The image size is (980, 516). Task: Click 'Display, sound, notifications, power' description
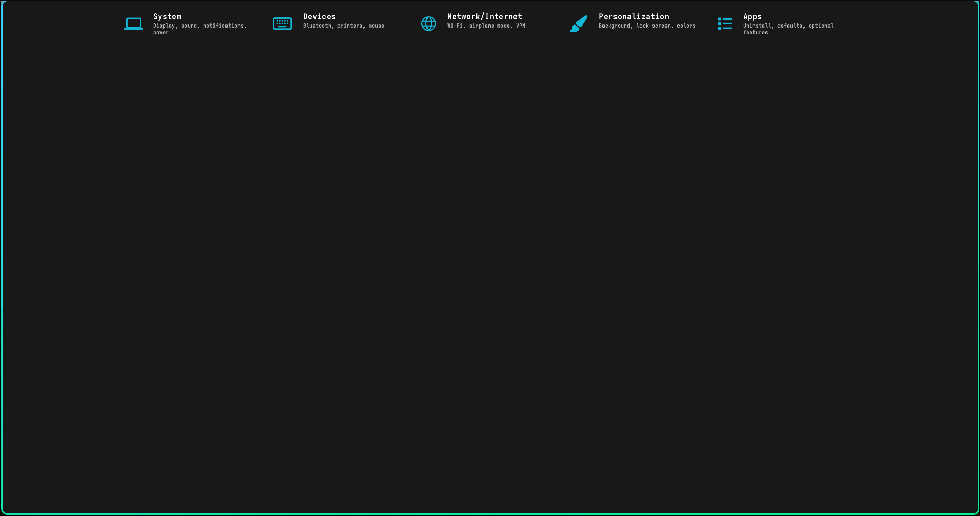click(x=199, y=26)
